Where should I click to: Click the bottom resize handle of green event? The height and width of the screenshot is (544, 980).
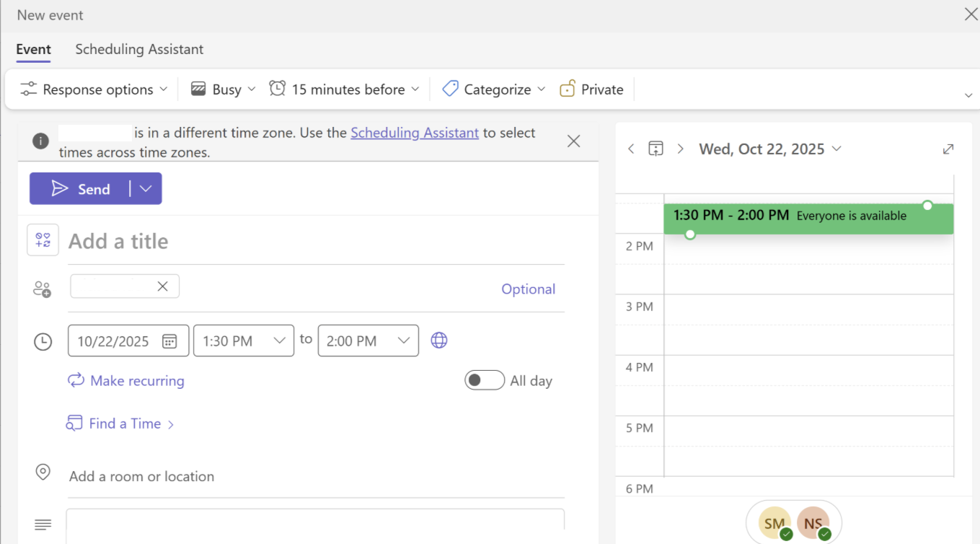coord(690,234)
